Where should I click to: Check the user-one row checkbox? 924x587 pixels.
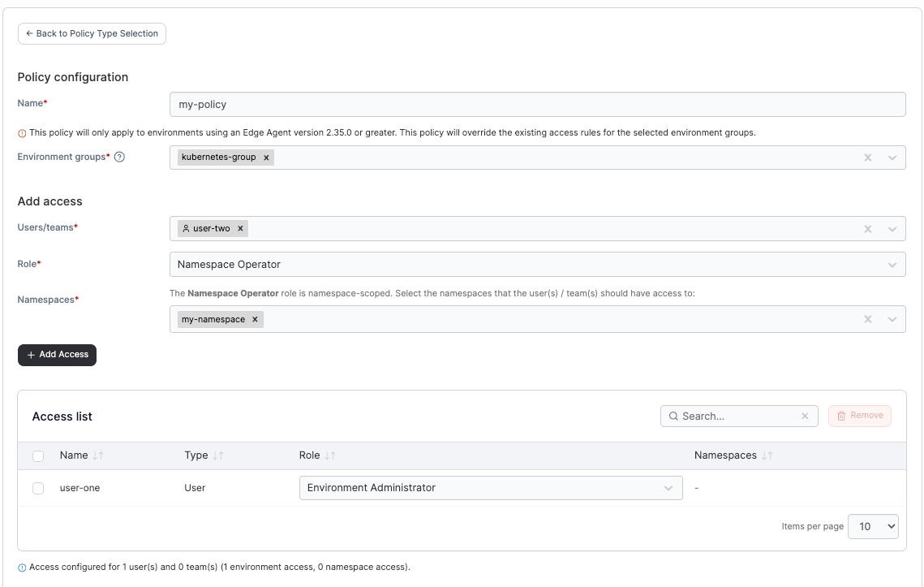click(38, 488)
